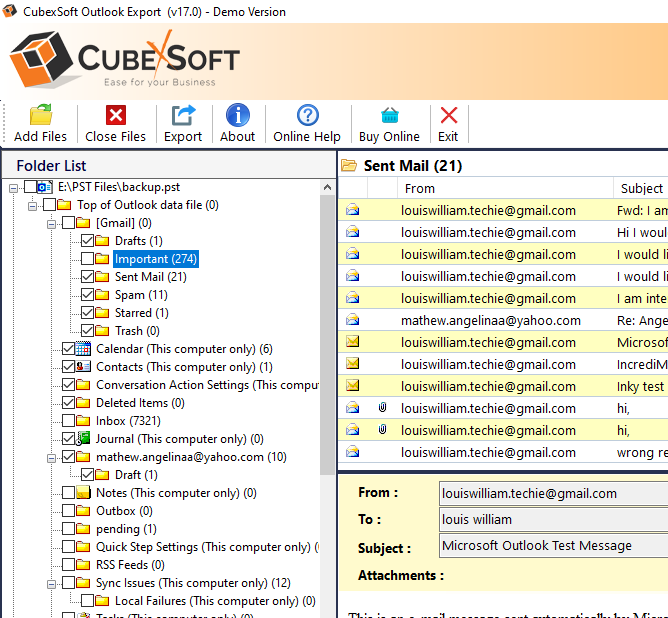Screen dimensions: 668x618
Task: Select the Draft (1) subfolder
Action: tap(136, 475)
